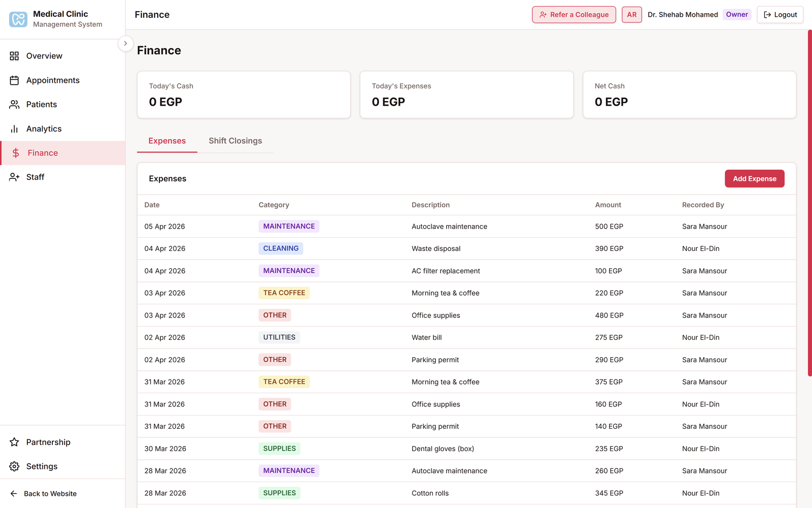Click the Medical Clinic logo icon

click(x=18, y=19)
